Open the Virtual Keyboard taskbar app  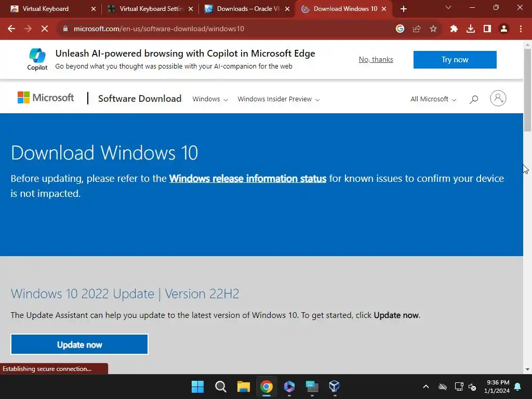[x=312, y=387]
